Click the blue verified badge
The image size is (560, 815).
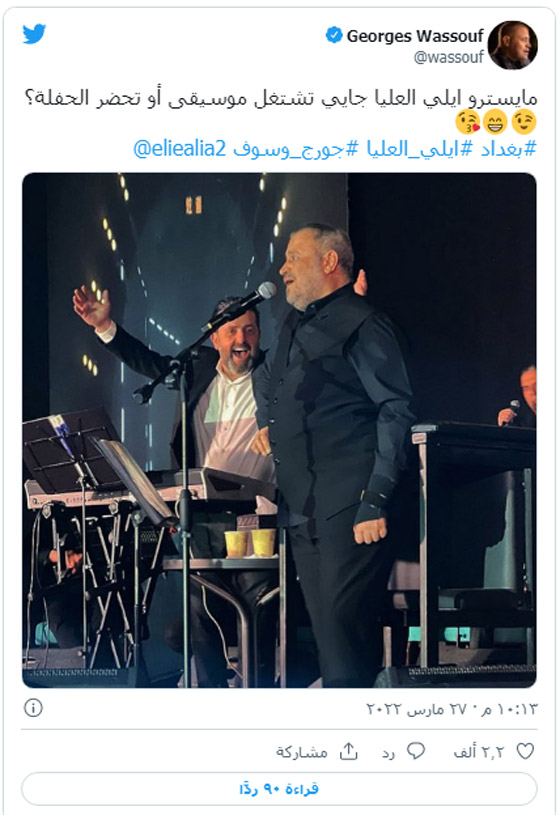pyautogui.click(x=334, y=35)
